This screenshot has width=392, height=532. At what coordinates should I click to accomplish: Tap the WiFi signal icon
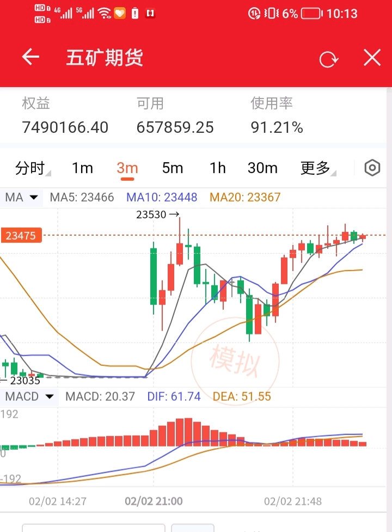pos(104,13)
